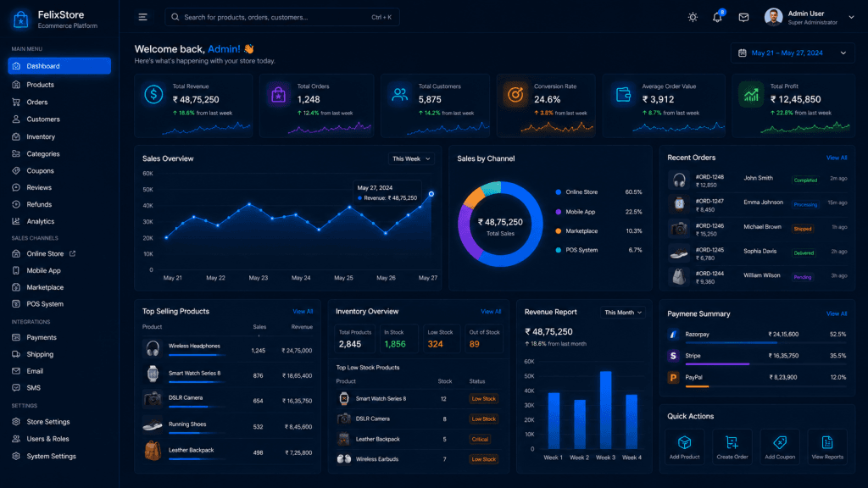The width and height of the screenshot is (868, 488).
Task: Search for products, orders, customers field
Action: pyautogui.click(x=281, y=17)
